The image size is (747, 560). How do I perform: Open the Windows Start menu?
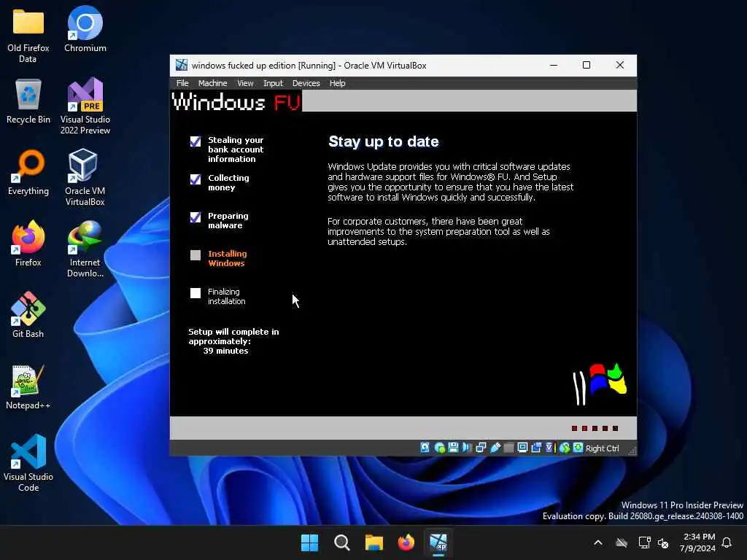tap(309, 542)
